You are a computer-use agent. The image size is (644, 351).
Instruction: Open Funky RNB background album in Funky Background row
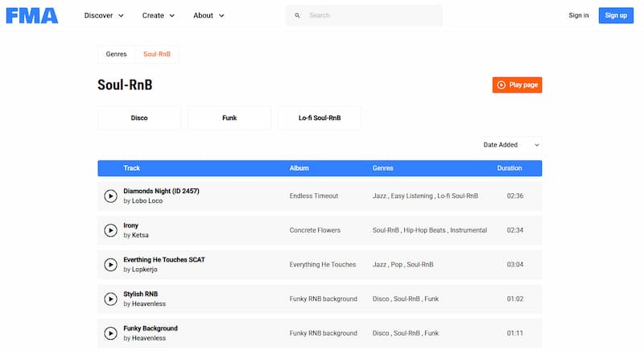pyautogui.click(x=324, y=333)
